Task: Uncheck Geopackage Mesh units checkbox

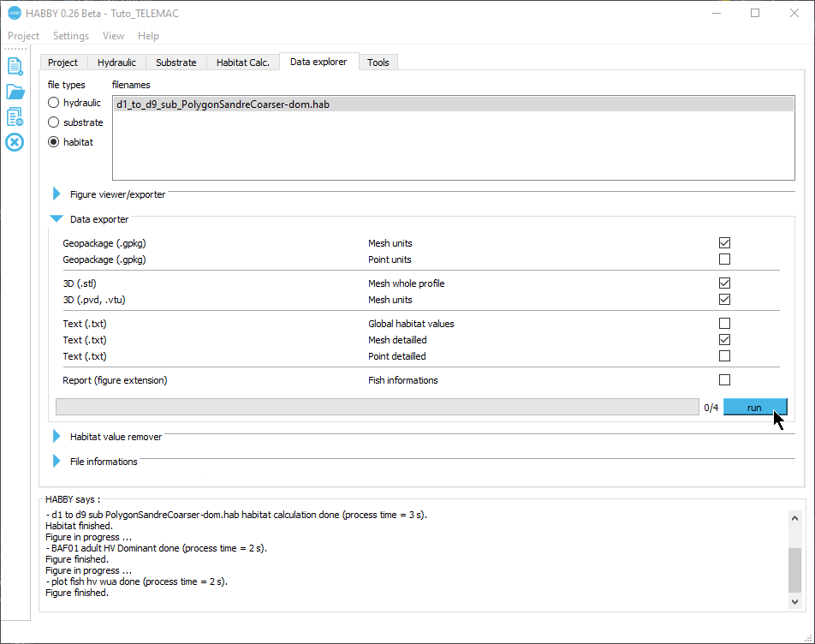Action: coord(725,243)
